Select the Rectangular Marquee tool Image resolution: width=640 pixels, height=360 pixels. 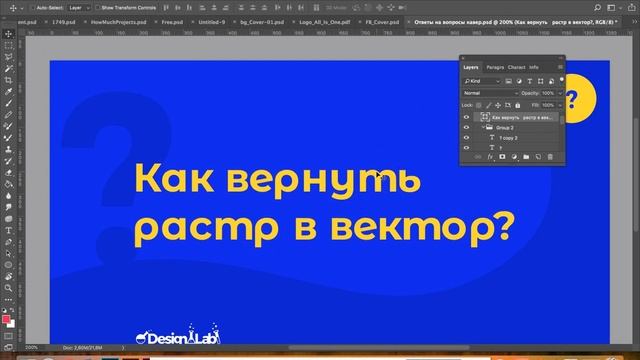click(8, 46)
